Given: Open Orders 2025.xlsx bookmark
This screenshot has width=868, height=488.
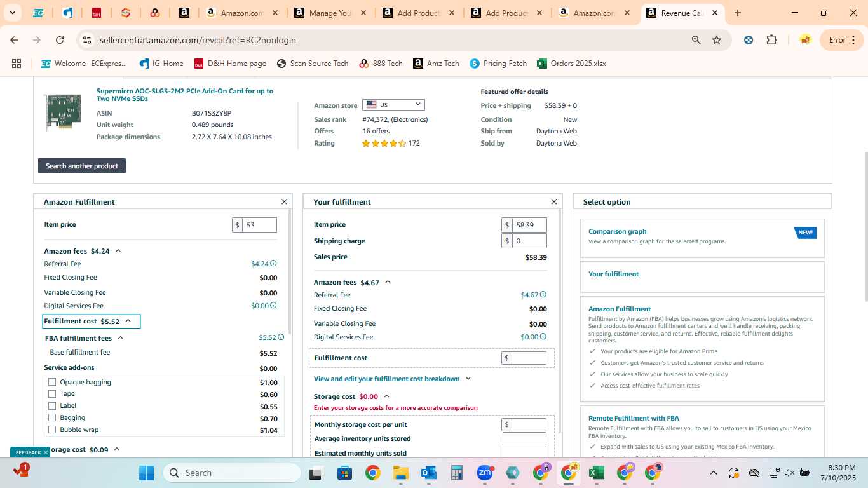Looking at the screenshot, I should (571, 64).
